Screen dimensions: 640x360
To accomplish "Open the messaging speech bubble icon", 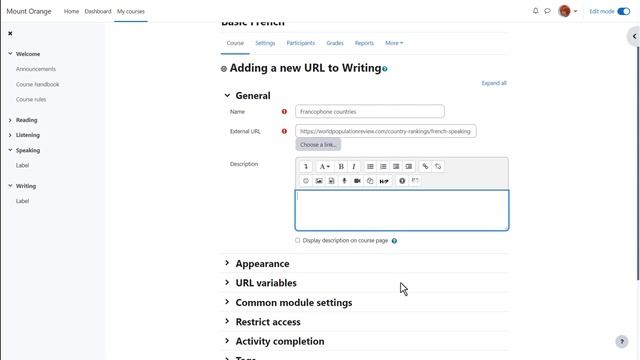I will 547,11.
